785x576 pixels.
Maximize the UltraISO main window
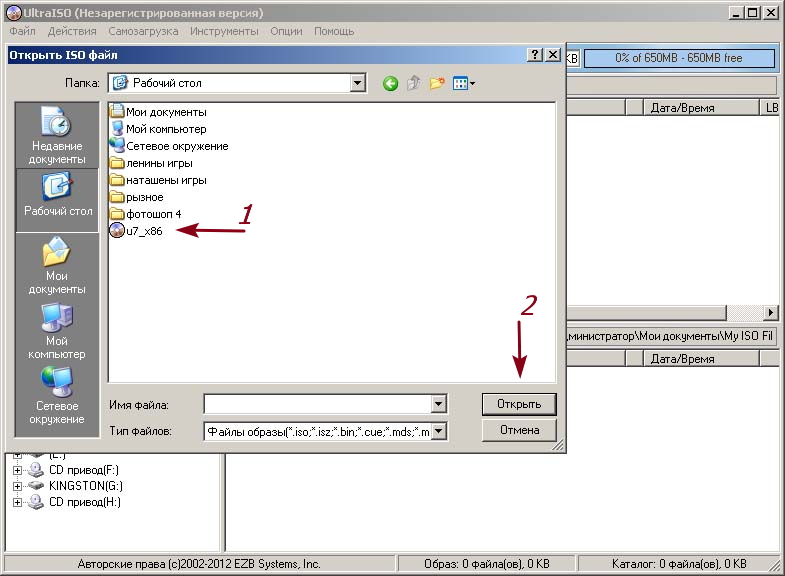coord(752,13)
